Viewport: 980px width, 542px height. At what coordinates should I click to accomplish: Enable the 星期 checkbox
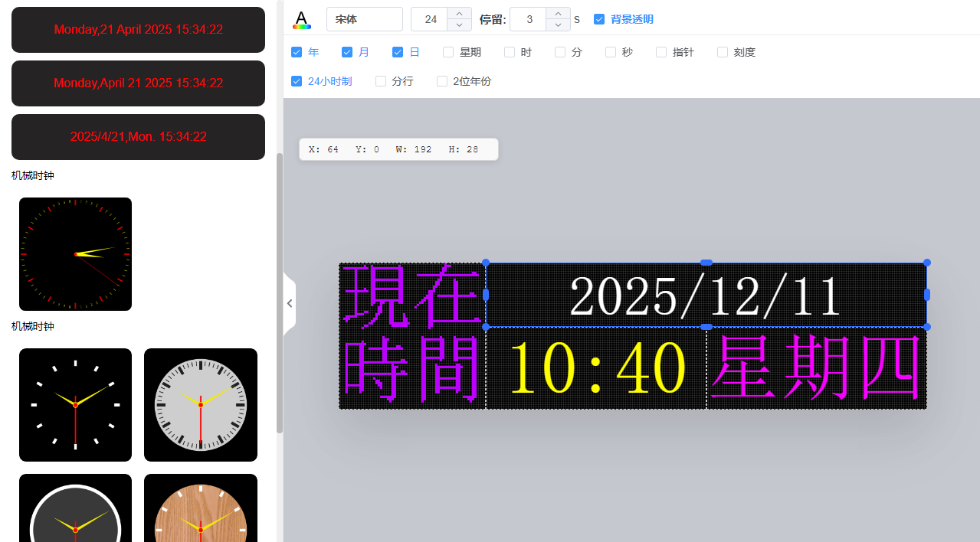tap(448, 52)
